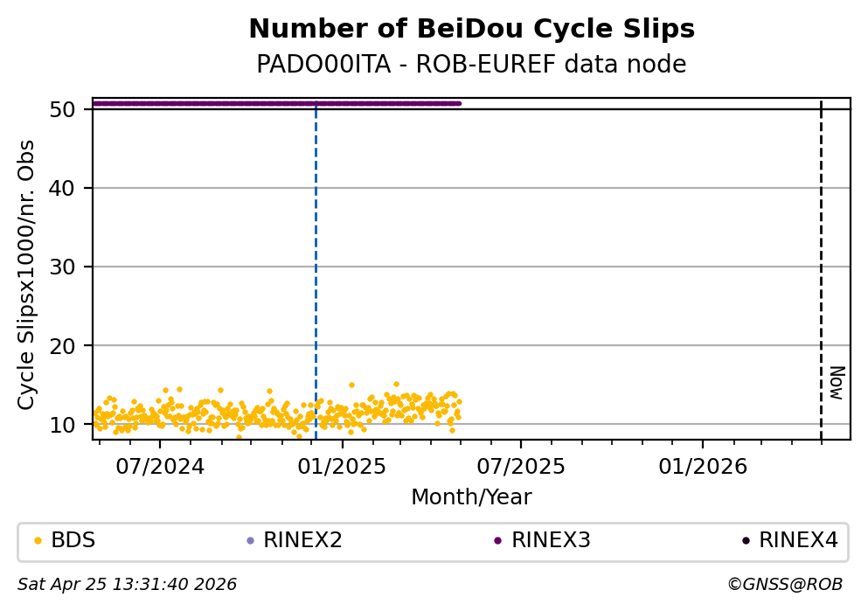
Task: Click the purple RINEX3 legend marker
Action: tap(497, 541)
